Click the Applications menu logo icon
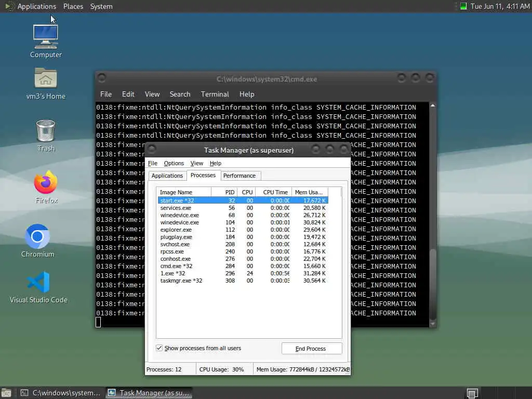Viewport: 532px width, 399px height. click(x=9, y=6)
